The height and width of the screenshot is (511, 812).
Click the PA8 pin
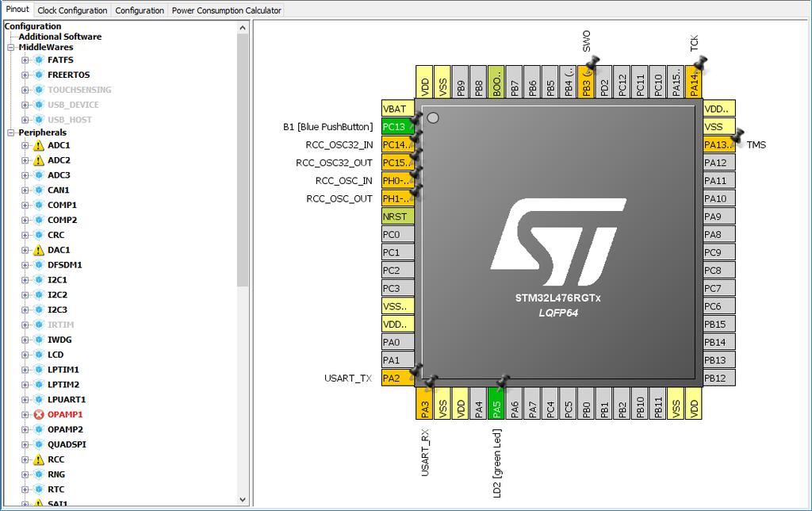(x=719, y=234)
